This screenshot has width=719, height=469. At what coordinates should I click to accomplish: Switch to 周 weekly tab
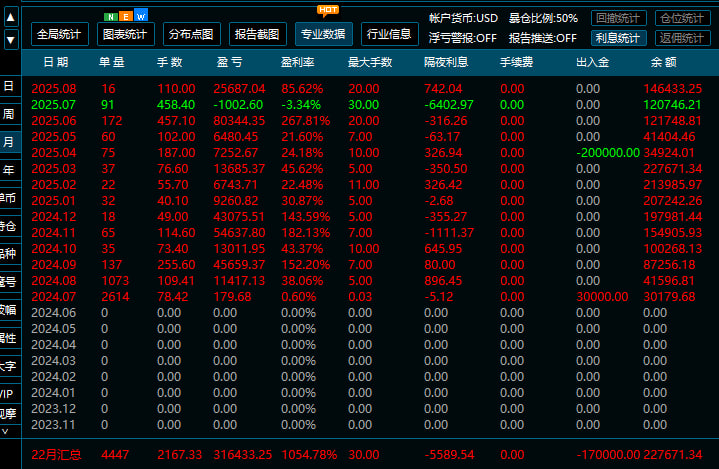[9, 114]
